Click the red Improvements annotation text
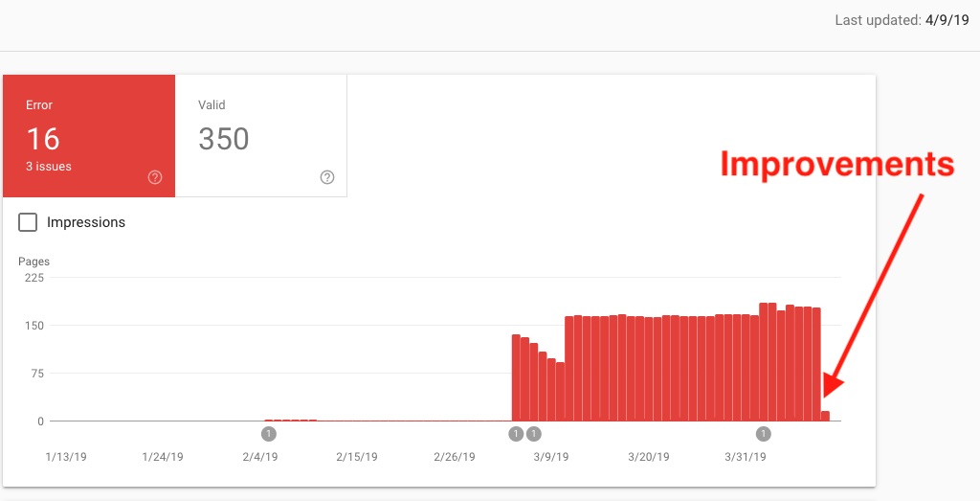Screen dimensions: 980x501 837,164
